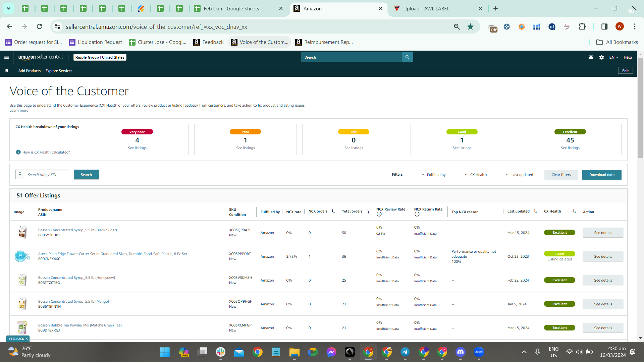Open the Chrome tab search chevron

pyautogui.click(x=8, y=8)
